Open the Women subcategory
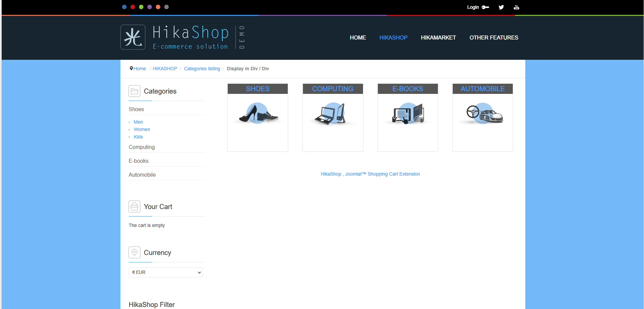 pyautogui.click(x=142, y=129)
